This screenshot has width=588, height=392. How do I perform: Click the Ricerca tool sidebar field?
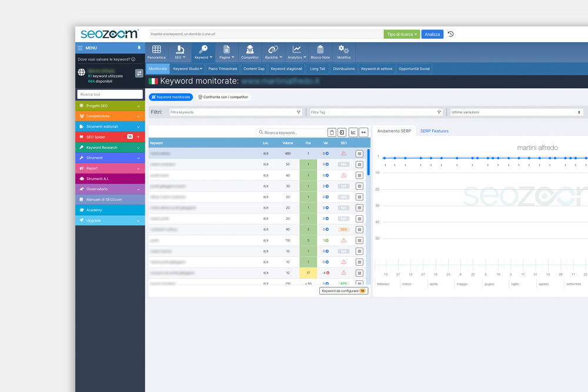point(110,95)
